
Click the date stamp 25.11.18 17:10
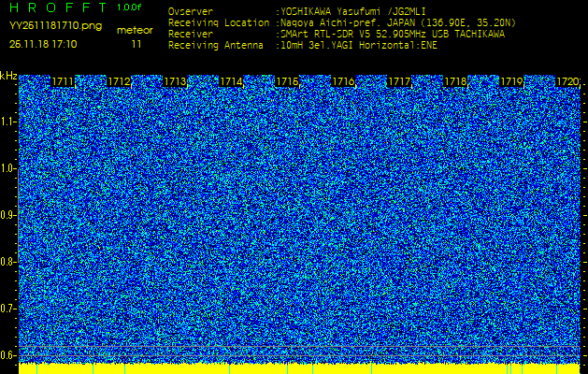tap(43, 44)
